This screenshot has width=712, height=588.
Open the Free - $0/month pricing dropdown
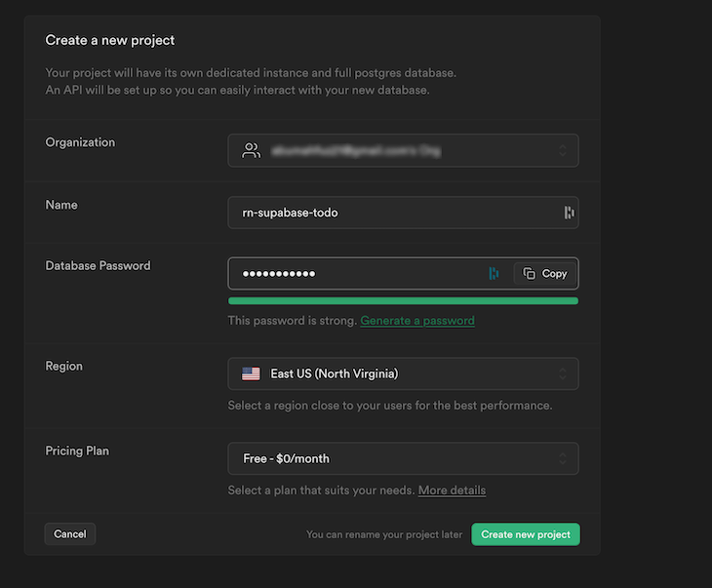click(403, 458)
